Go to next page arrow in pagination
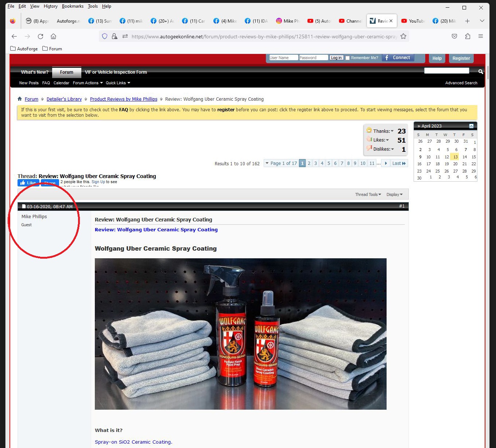Viewport: 496px width, 448px height. tap(386, 163)
